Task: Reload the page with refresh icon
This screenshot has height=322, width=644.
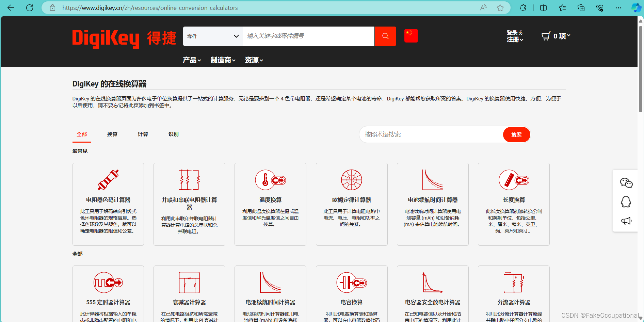Action: tap(30, 8)
